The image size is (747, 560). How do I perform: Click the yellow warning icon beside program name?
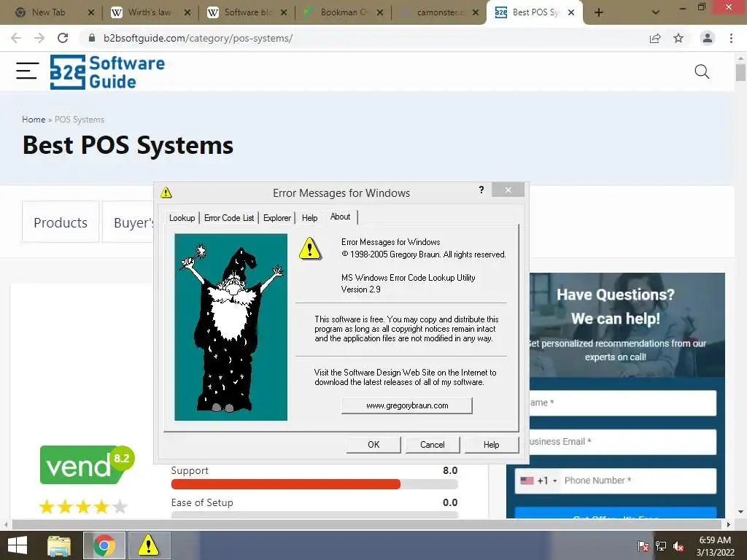pos(309,249)
